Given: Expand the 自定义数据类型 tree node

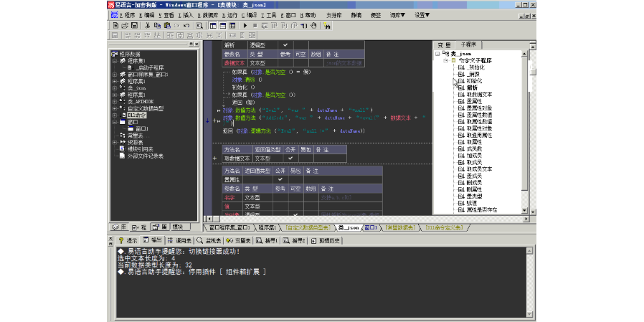Looking at the screenshot, I should tap(114, 108).
